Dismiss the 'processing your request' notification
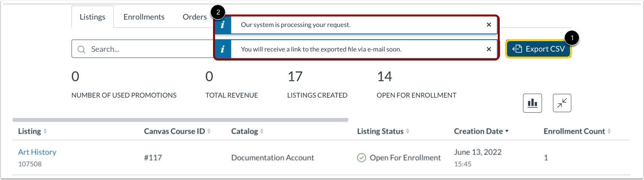The width and height of the screenshot is (644, 180). click(489, 25)
